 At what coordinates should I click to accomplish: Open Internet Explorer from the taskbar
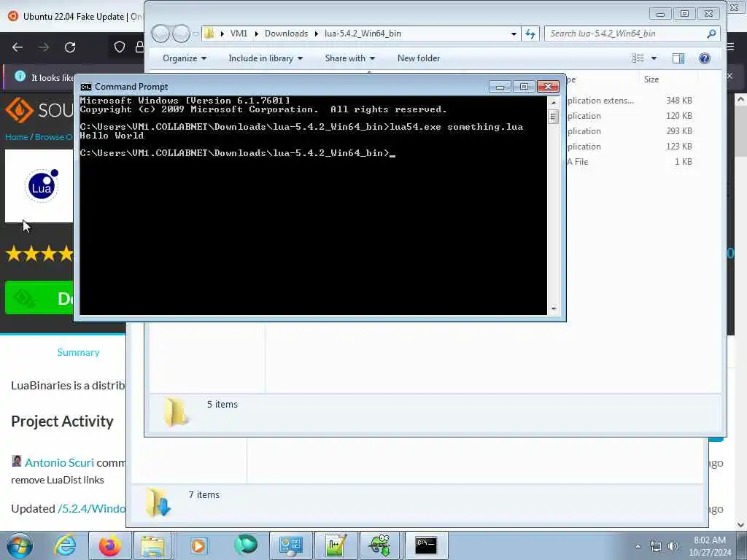pos(65,545)
